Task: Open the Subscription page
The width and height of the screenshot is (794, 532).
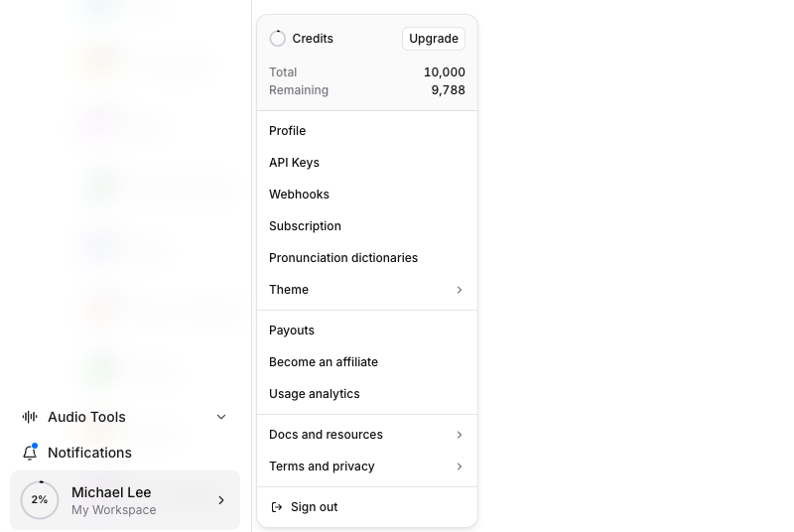Action: click(x=367, y=226)
